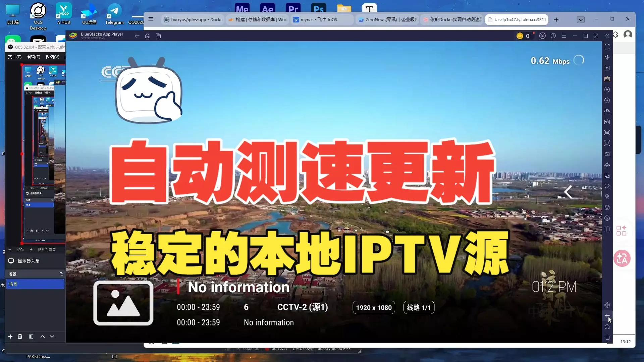Open OBS 文件(F) menu

coord(14,57)
